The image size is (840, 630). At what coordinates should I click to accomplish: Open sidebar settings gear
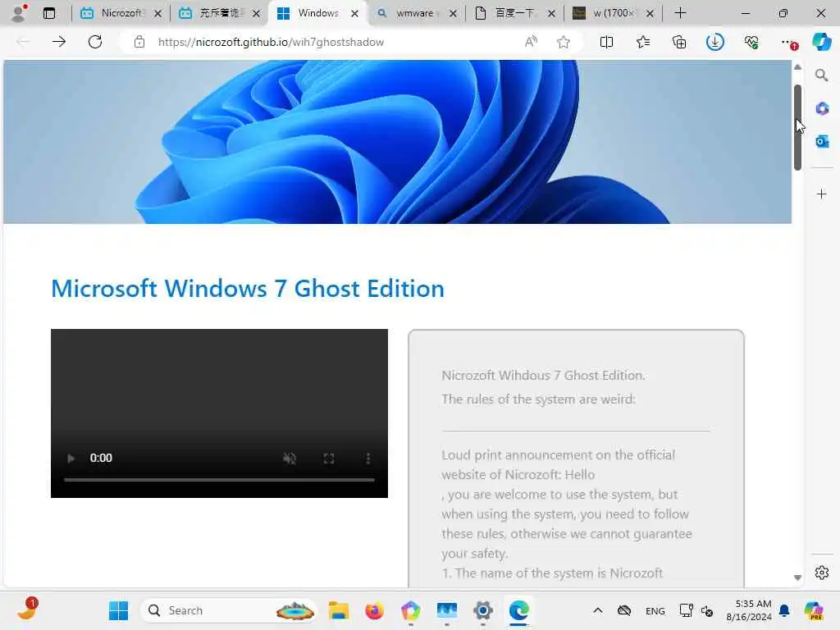click(822, 573)
